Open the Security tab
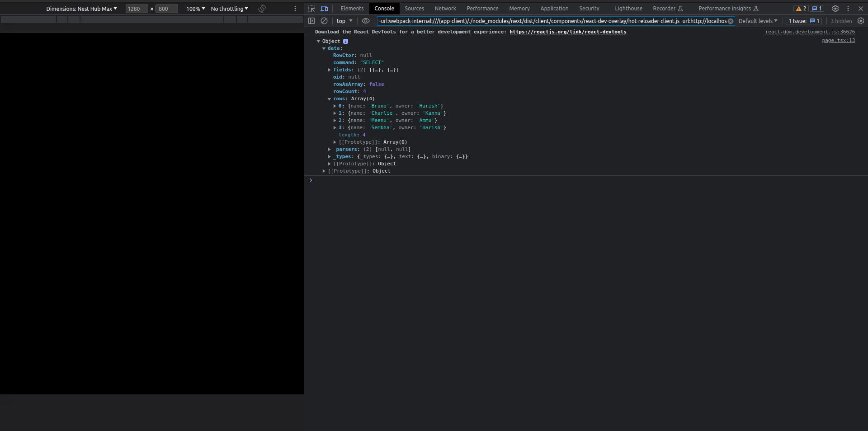The height and width of the screenshot is (431, 868). pos(589,9)
